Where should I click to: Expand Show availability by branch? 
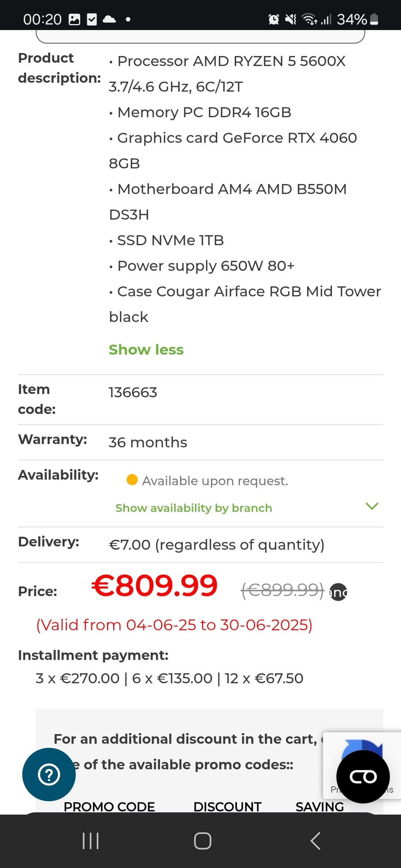[194, 508]
